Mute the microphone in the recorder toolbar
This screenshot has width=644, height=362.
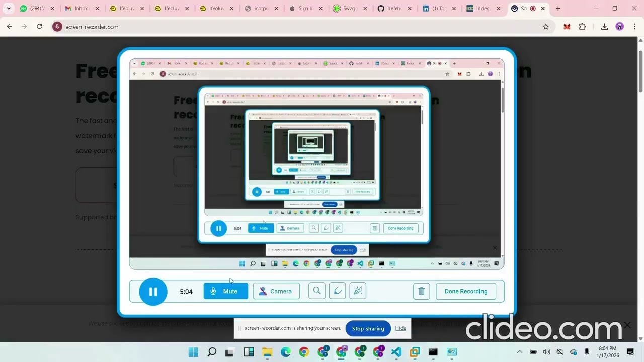225,291
